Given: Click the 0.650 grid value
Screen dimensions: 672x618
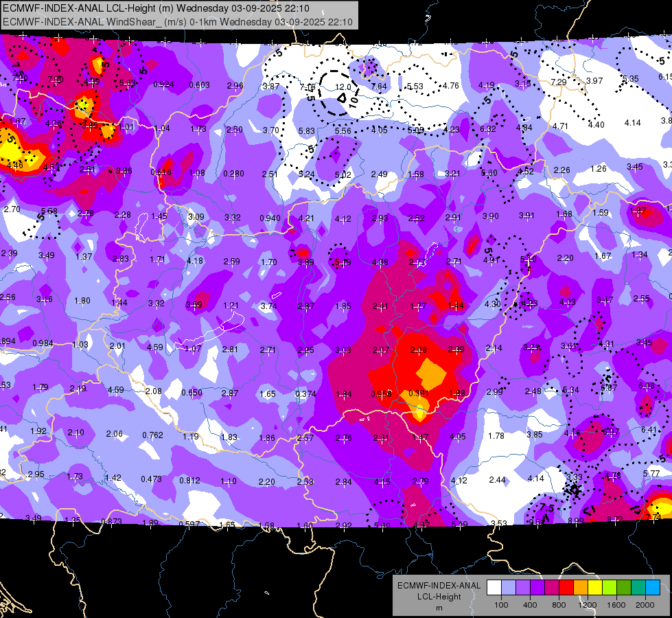Looking at the screenshot, I should (192, 392).
